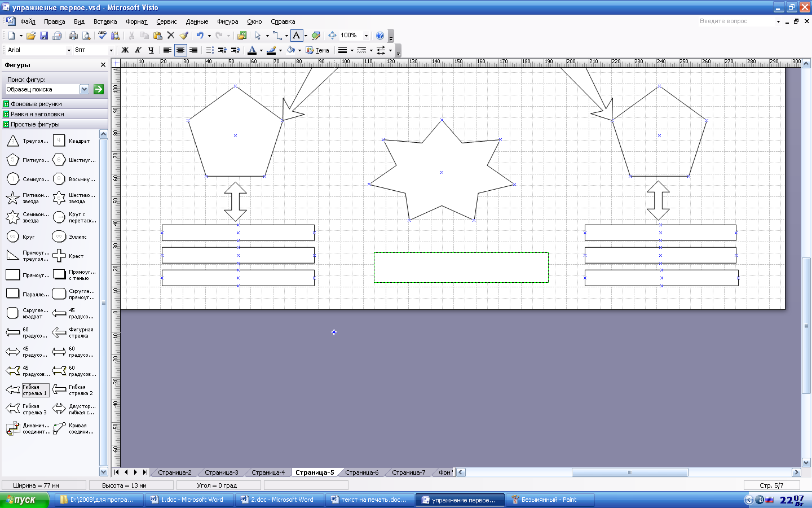Toggle bold formatting (Ж)
The image size is (812, 508).
[125, 50]
